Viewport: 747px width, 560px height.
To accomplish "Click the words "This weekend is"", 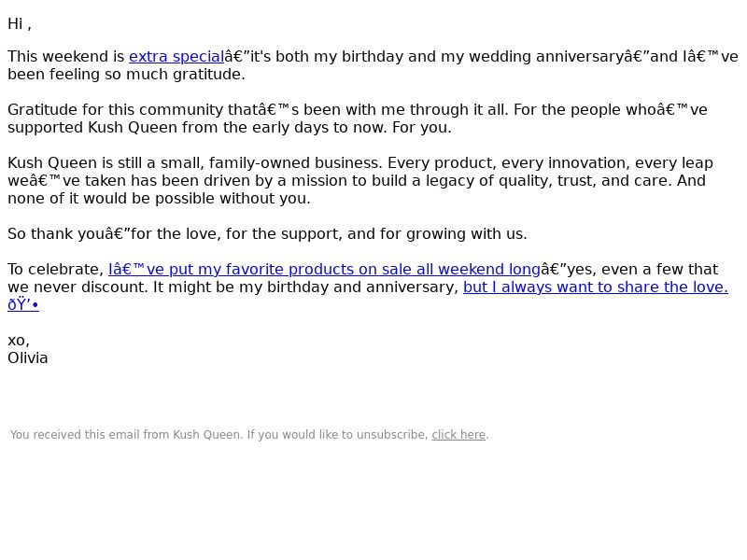I will [x=65, y=57].
